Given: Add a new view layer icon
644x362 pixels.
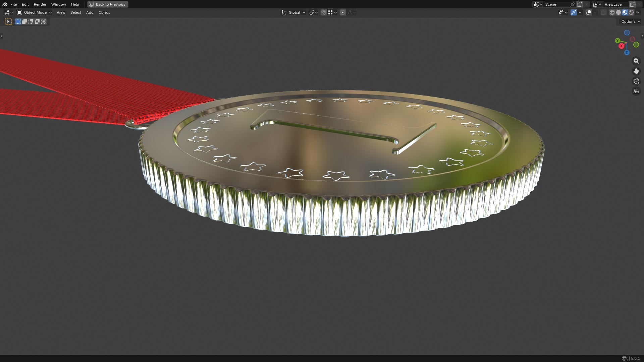Looking at the screenshot, I should point(633,4).
